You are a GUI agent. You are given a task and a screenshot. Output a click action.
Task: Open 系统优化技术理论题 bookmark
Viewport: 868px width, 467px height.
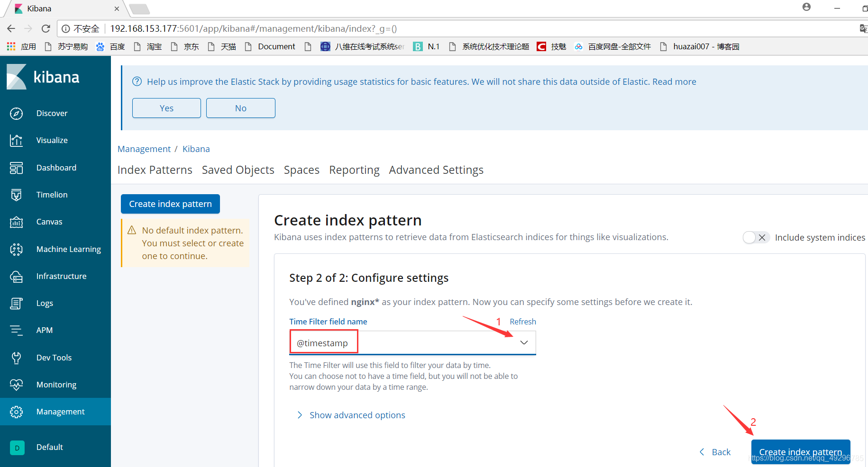click(489, 46)
